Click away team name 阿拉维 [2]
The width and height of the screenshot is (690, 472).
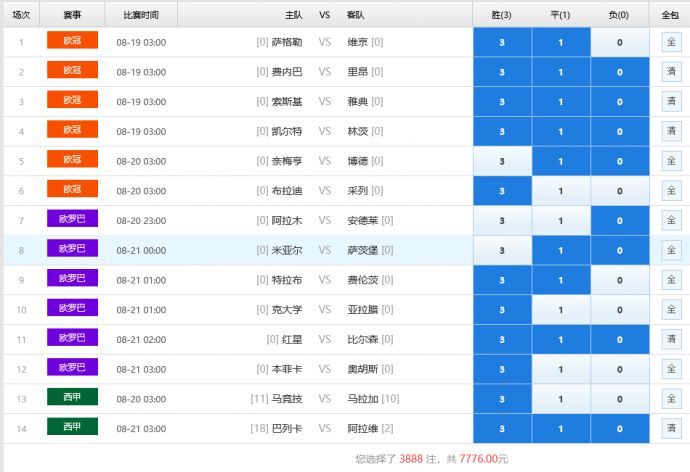point(370,428)
